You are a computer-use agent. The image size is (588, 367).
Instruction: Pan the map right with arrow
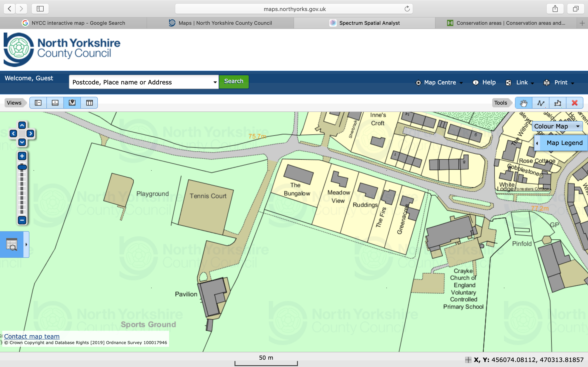pyautogui.click(x=30, y=133)
